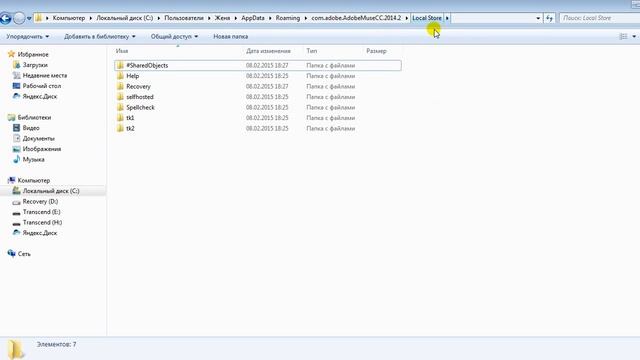Select the Help folder icon
Image resolution: width=640 pixels, height=360 pixels.
coord(120,76)
